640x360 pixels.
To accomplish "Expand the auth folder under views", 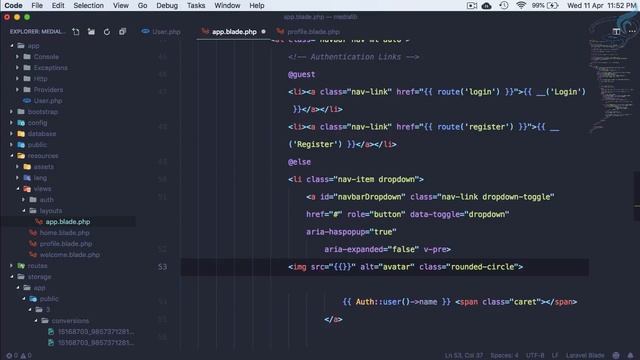I will point(24,200).
